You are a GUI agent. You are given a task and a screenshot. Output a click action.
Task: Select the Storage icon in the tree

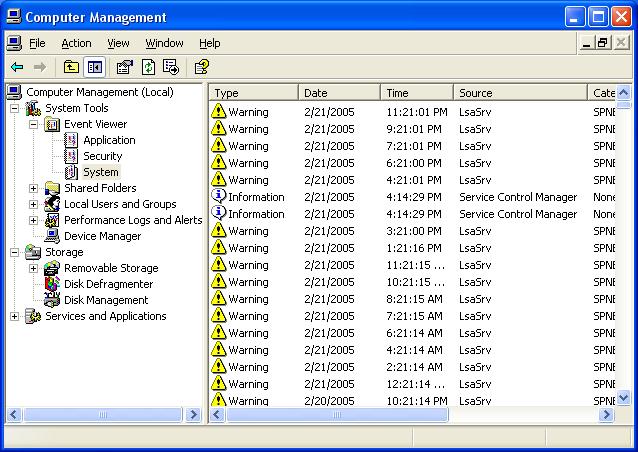(33, 252)
